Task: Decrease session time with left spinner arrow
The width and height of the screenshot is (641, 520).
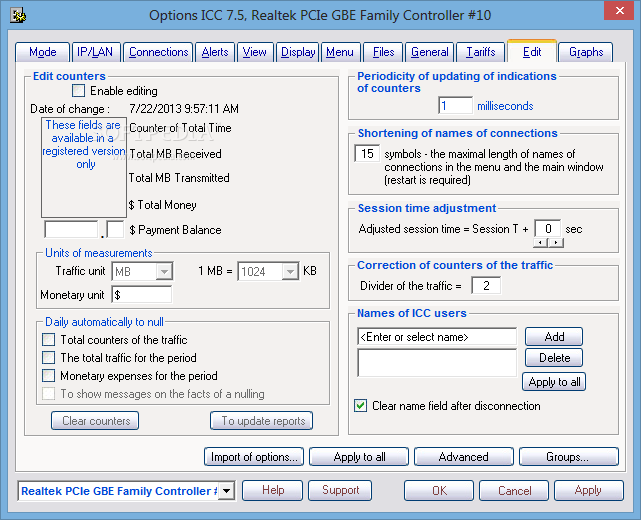Action: tap(541, 243)
